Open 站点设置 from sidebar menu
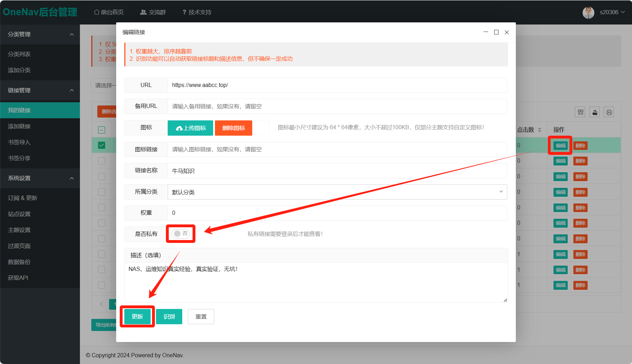632x364 pixels. 19,214
